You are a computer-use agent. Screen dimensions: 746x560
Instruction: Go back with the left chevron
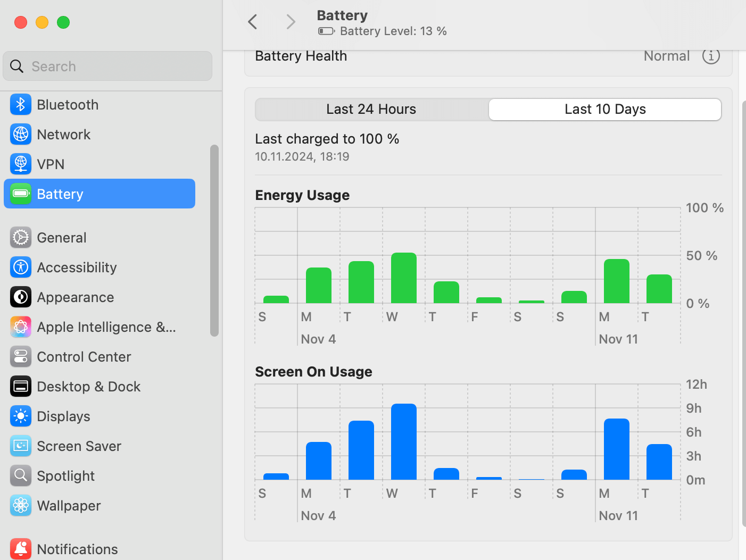[253, 22]
